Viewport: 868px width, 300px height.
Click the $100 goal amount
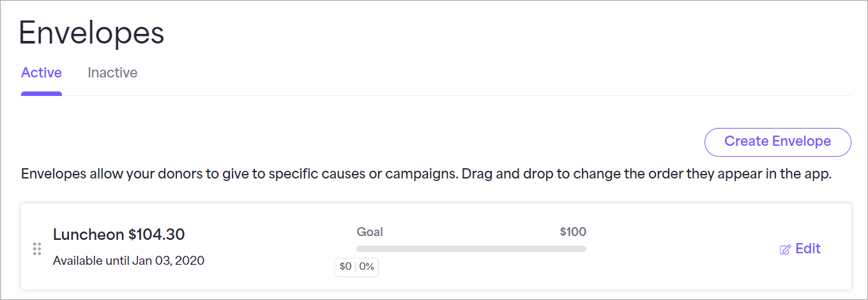click(573, 232)
